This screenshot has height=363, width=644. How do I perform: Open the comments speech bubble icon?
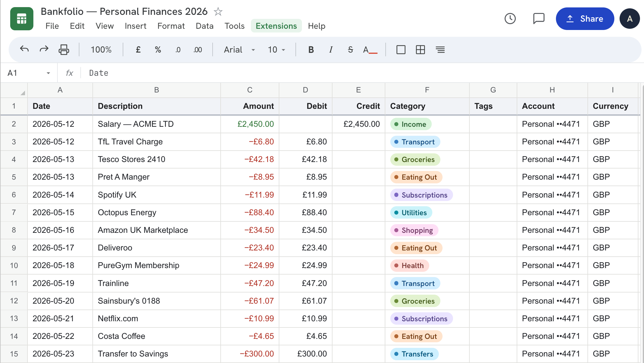(x=539, y=19)
